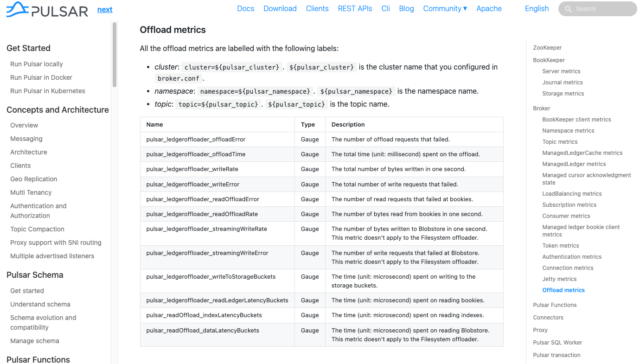
Task: Open the Architecture sidebar page
Action: pyautogui.click(x=29, y=152)
